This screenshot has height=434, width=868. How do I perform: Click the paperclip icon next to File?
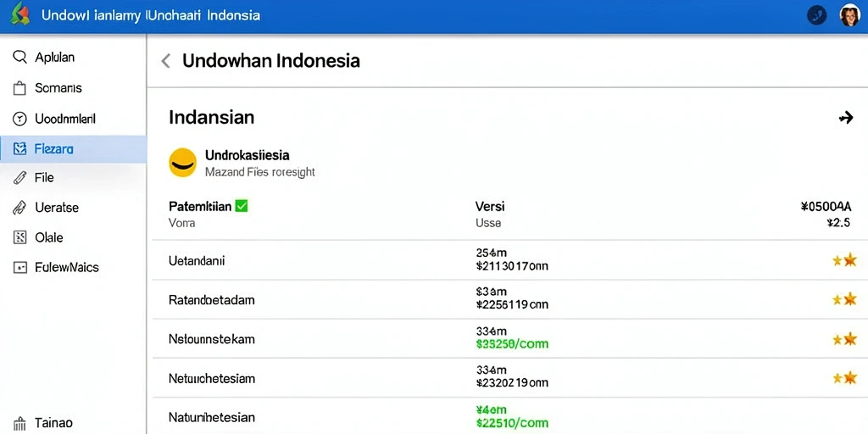pos(19,178)
